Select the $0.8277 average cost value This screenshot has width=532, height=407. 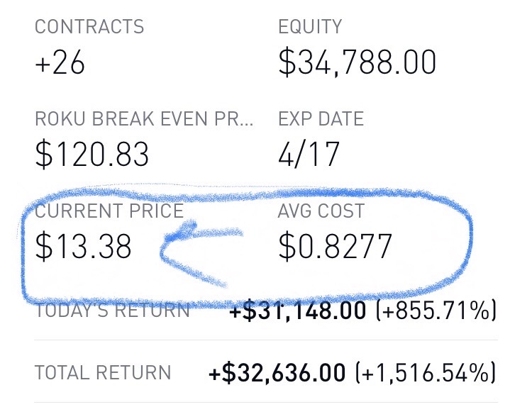(x=336, y=246)
